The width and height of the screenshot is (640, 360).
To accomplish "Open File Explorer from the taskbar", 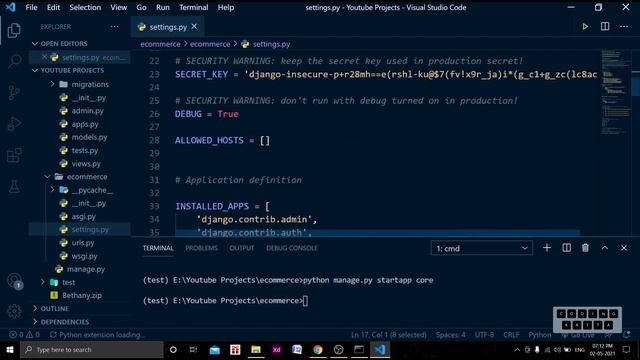I will [256, 350].
